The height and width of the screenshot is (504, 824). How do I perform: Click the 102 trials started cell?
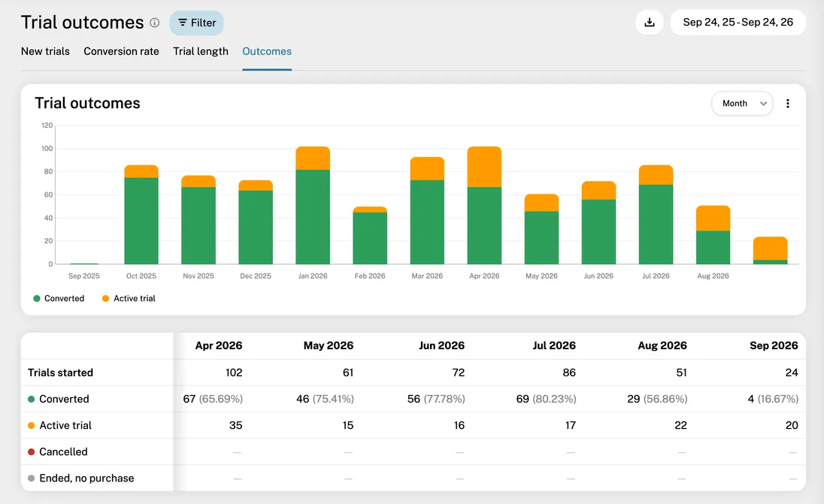234,373
